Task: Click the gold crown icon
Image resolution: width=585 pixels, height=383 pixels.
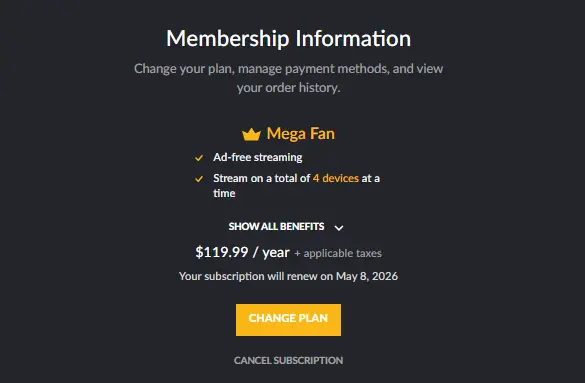Action: click(x=251, y=134)
